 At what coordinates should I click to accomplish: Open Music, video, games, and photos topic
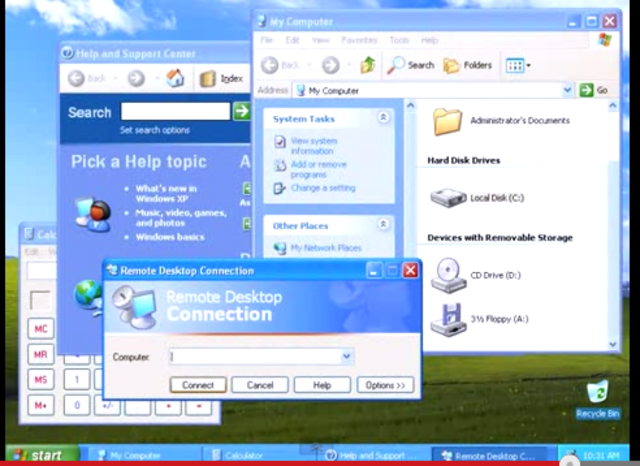point(181,218)
